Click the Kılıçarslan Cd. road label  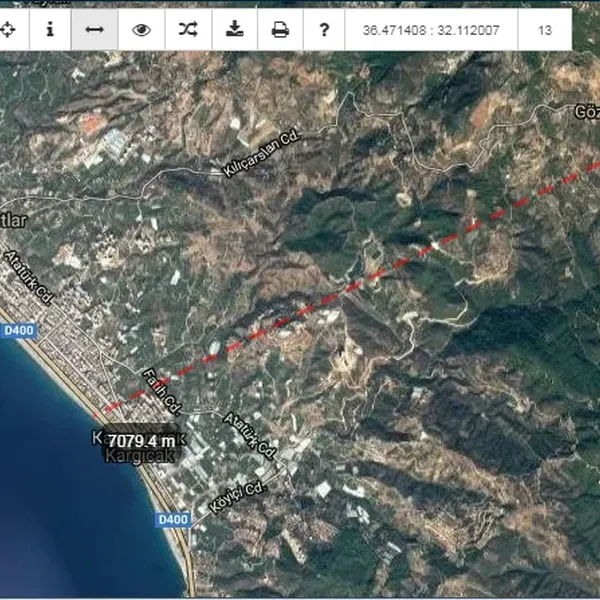tap(262, 154)
